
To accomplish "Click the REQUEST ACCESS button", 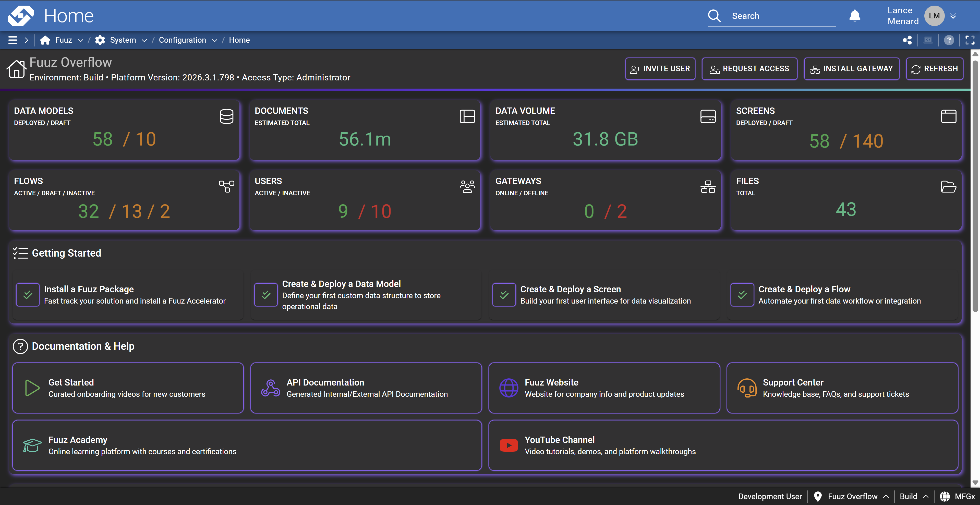I will [749, 69].
